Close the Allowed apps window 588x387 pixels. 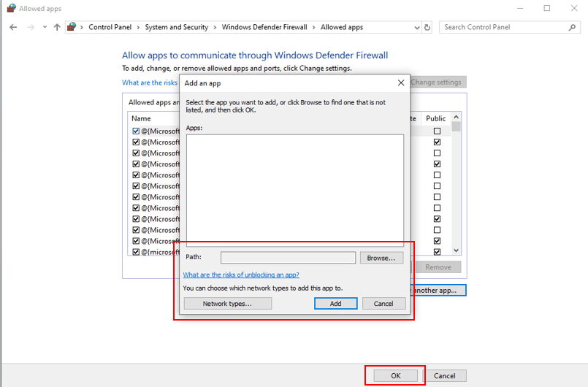click(x=574, y=8)
